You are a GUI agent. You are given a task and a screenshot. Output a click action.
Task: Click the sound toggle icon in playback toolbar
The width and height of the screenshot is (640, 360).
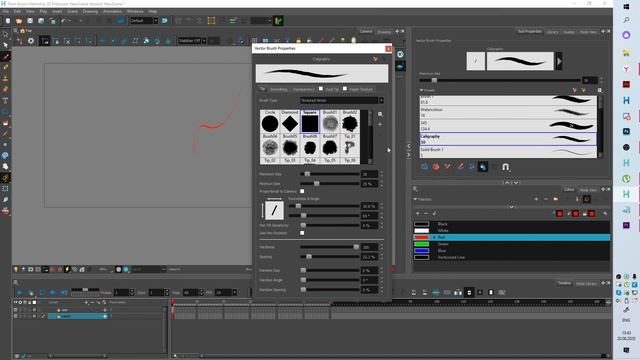pyautogui.click(x=53, y=293)
